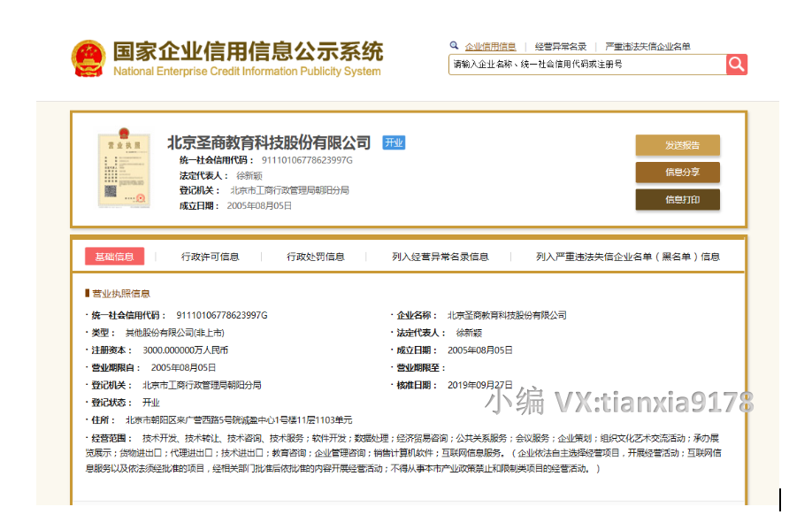Click the small magnifier icon beside 企业信用信息

click(454, 46)
